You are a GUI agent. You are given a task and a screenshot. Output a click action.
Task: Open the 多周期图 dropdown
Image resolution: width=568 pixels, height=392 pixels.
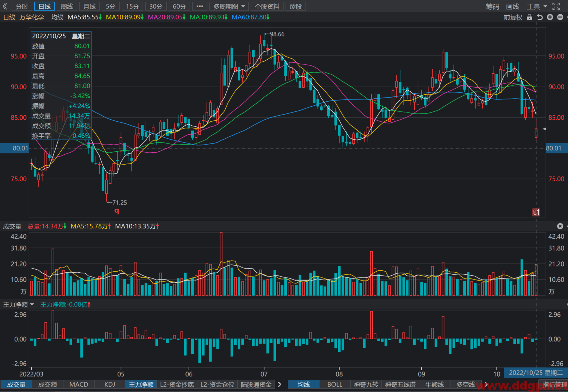point(229,6)
